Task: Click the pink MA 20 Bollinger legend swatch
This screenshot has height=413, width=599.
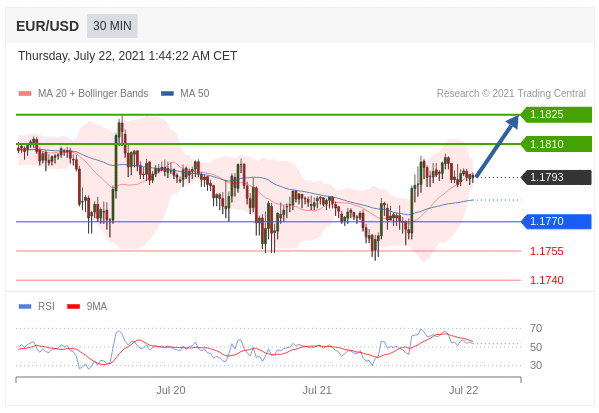Action: 25,94
